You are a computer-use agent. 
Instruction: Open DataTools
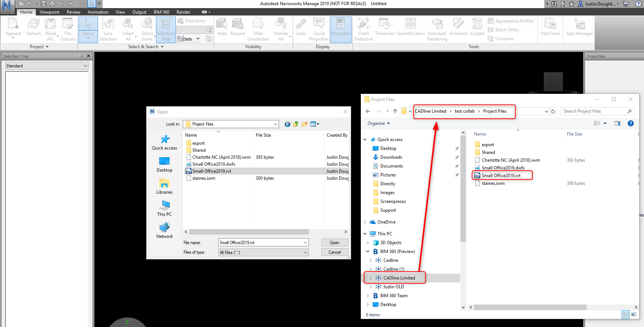(550, 27)
